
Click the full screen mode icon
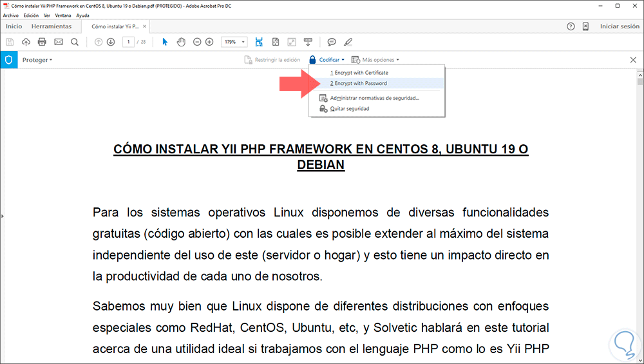pos(292,42)
